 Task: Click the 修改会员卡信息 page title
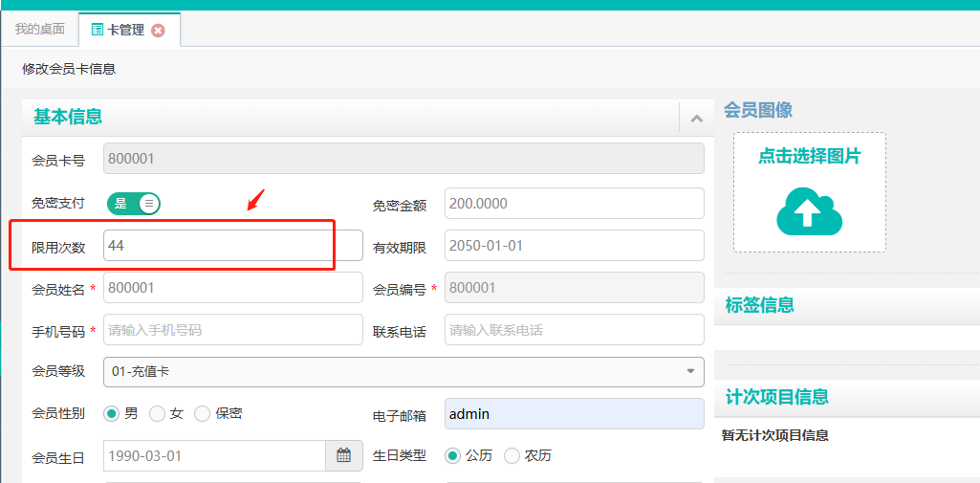point(69,69)
